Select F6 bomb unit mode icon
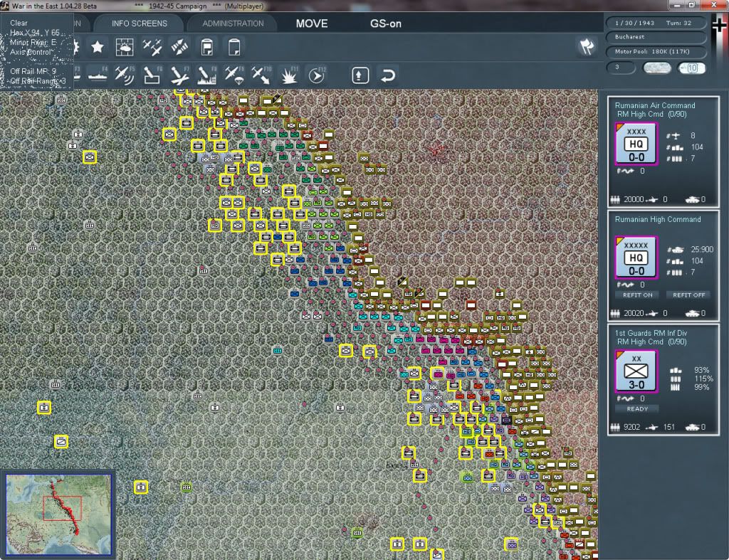This screenshot has width=729, height=560. tap(152, 75)
